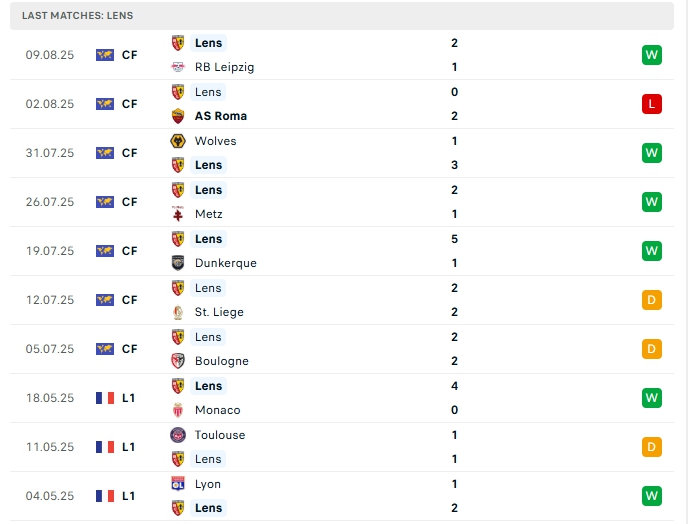Click the 31.07.25 match date
The image size is (688, 524).
[50, 153]
